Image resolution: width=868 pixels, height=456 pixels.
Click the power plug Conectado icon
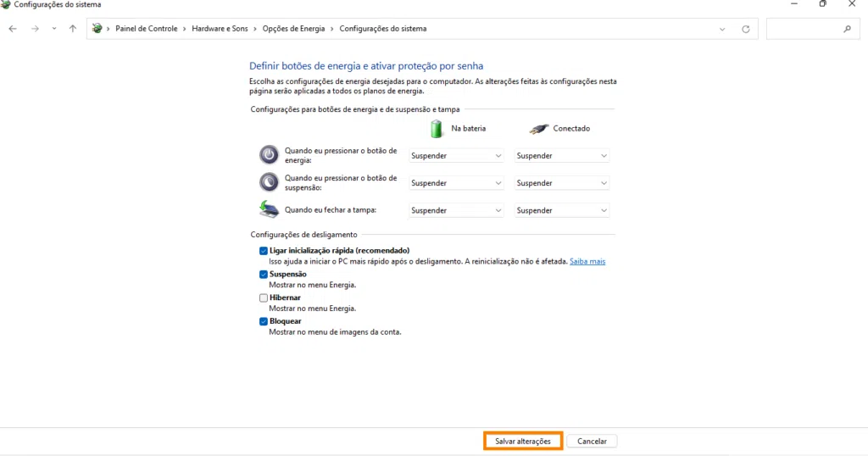pos(538,129)
